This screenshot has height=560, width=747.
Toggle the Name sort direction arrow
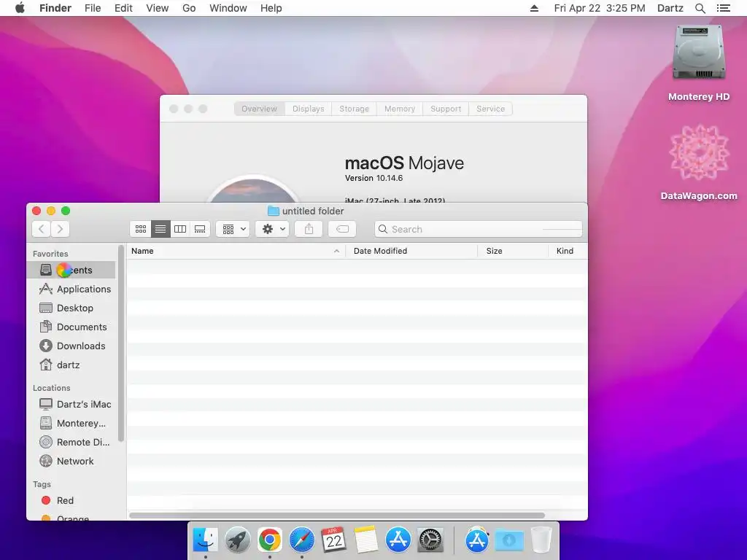[336, 251]
